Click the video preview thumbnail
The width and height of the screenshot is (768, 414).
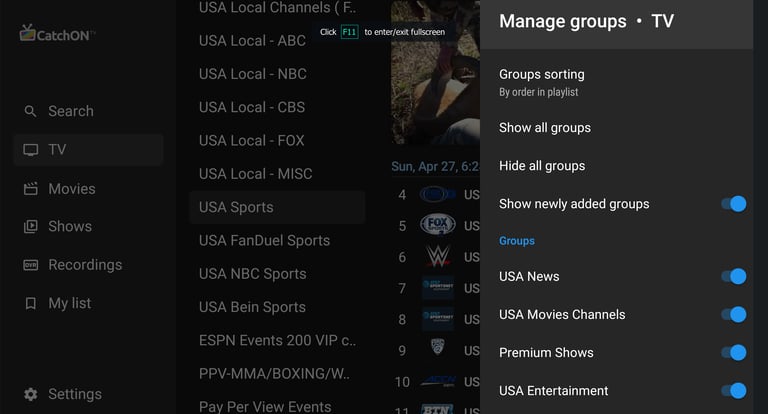(x=435, y=72)
